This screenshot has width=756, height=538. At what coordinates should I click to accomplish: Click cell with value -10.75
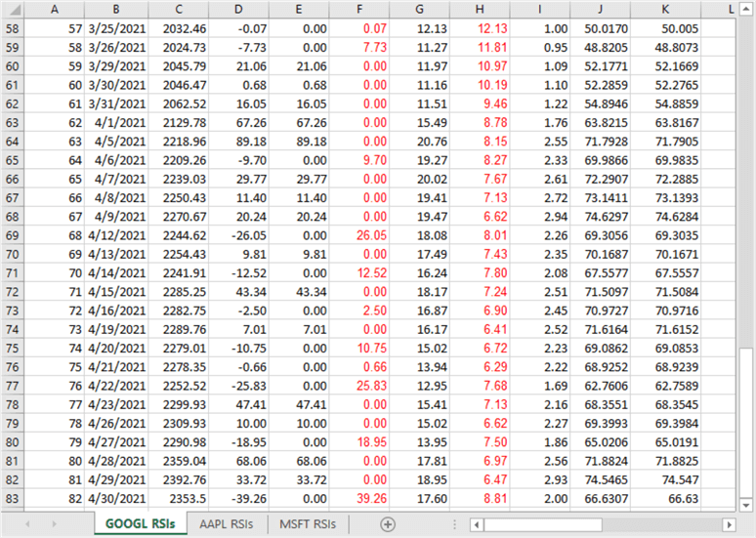(238, 348)
